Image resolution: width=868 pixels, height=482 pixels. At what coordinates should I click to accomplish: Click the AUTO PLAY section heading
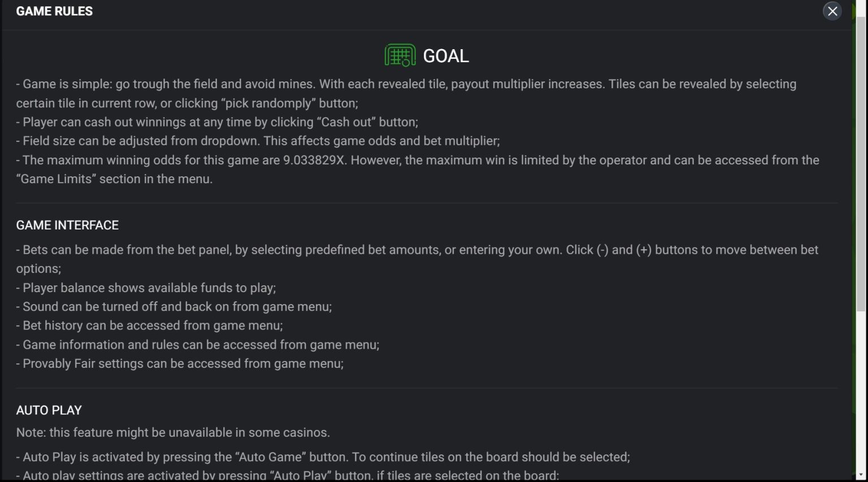coord(49,410)
